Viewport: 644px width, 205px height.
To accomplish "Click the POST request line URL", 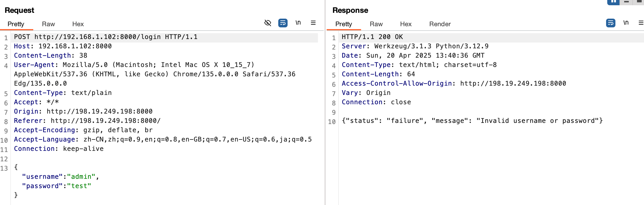I will [97, 37].
